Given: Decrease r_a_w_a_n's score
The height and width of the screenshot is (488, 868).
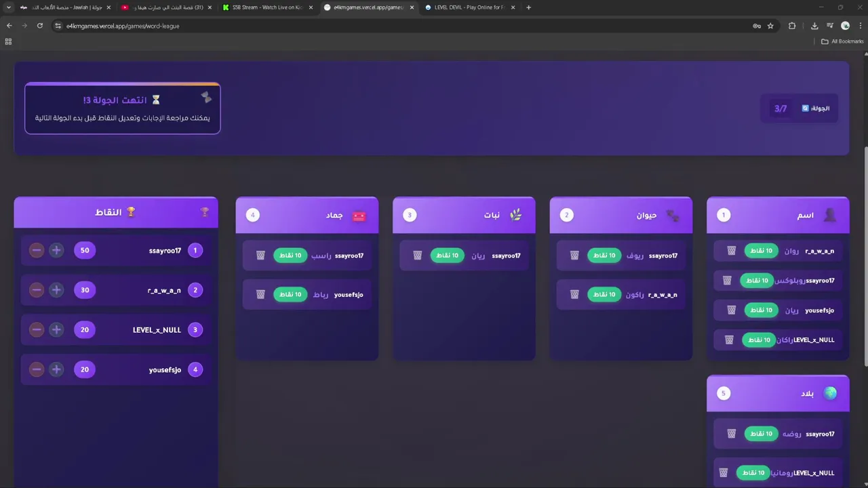Looking at the screenshot, I should [37, 290].
